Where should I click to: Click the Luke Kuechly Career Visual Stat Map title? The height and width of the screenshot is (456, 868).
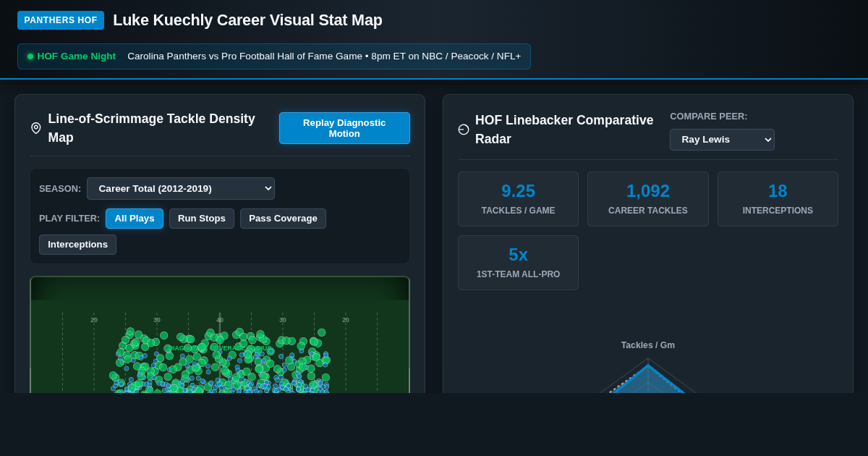(247, 20)
